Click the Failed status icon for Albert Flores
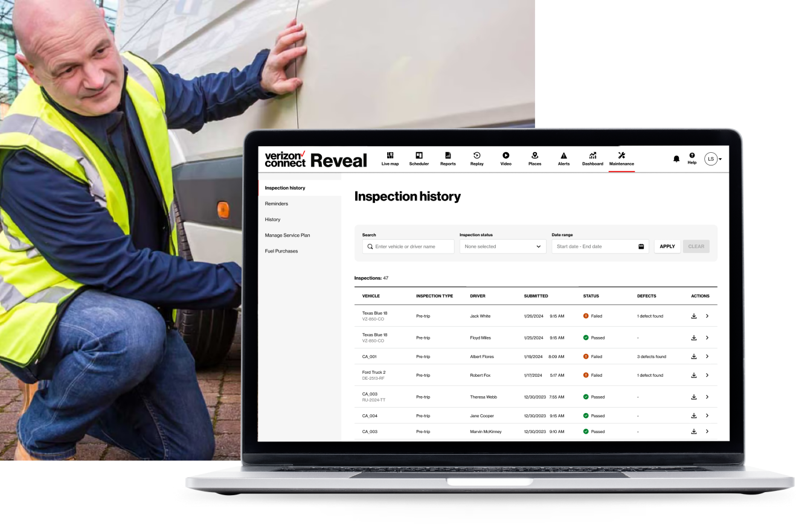The width and height of the screenshot is (796, 532). (586, 356)
